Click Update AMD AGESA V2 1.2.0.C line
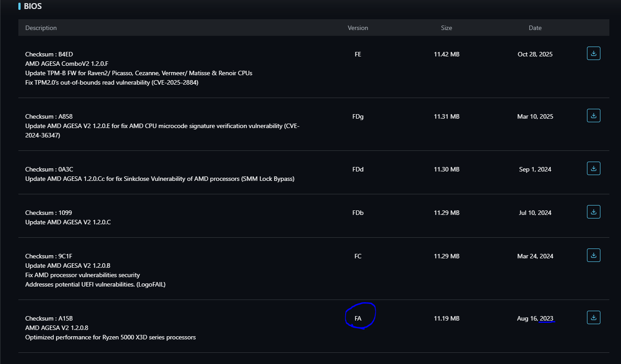621x364 pixels. (x=68, y=222)
